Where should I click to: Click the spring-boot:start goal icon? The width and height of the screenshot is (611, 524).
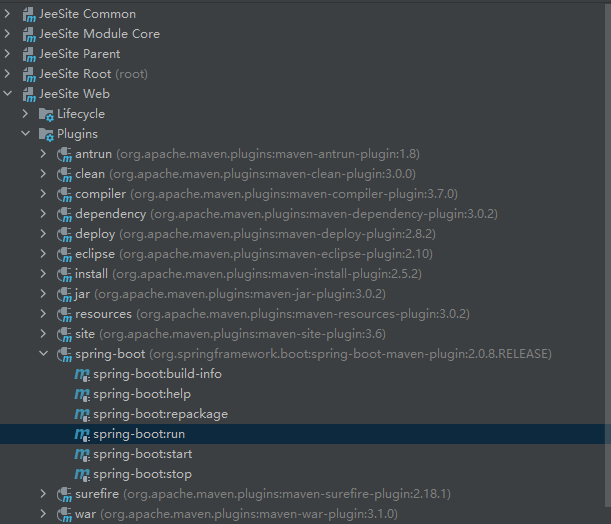(82, 454)
